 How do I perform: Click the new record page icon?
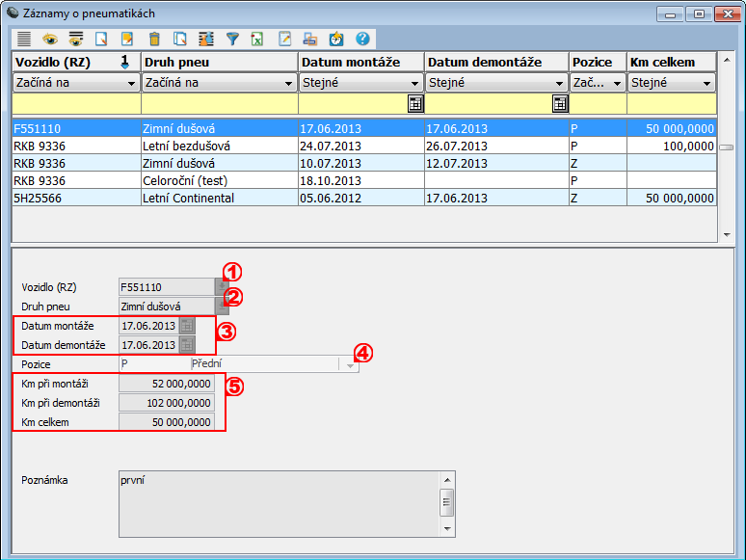pyautogui.click(x=101, y=40)
